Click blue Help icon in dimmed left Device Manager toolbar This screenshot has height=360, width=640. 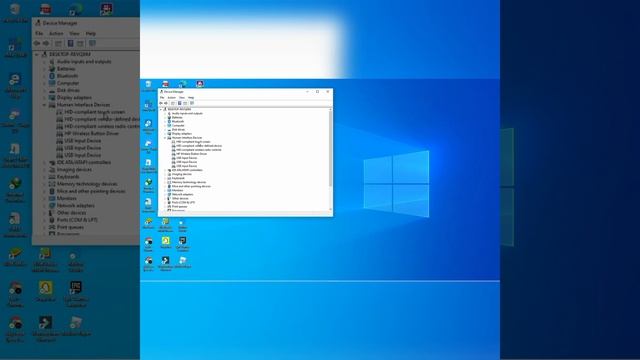click(70, 43)
